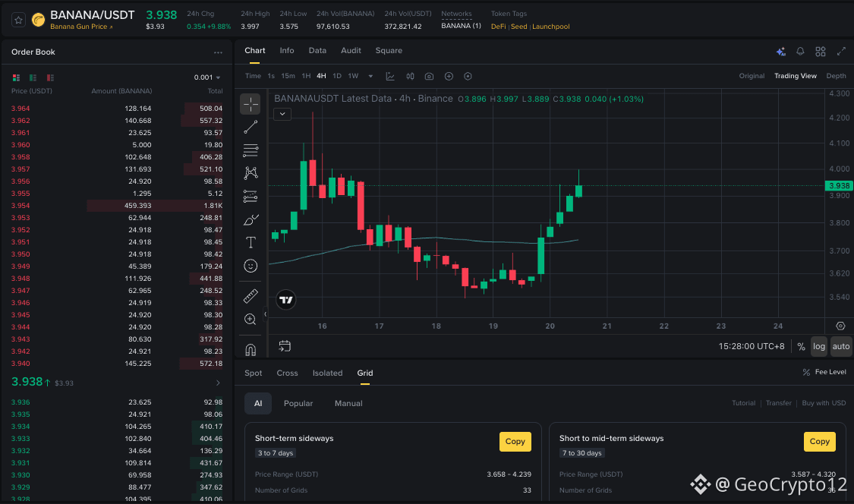The height and width of the screenshot is (504, 854).
Task: Select the 1s interval
Action: [271, 76]
